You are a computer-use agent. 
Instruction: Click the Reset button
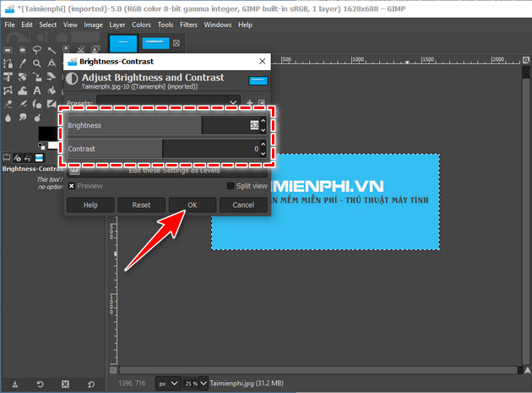pyautogui.click(x=141, y=205)
